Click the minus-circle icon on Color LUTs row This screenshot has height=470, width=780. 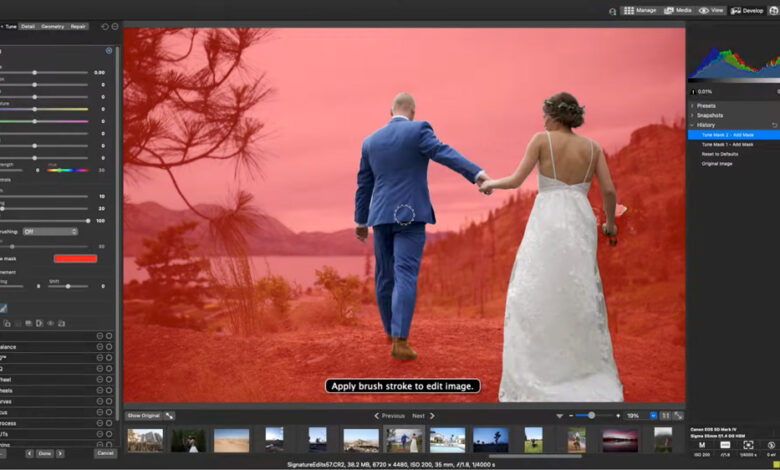pos(99,434)
